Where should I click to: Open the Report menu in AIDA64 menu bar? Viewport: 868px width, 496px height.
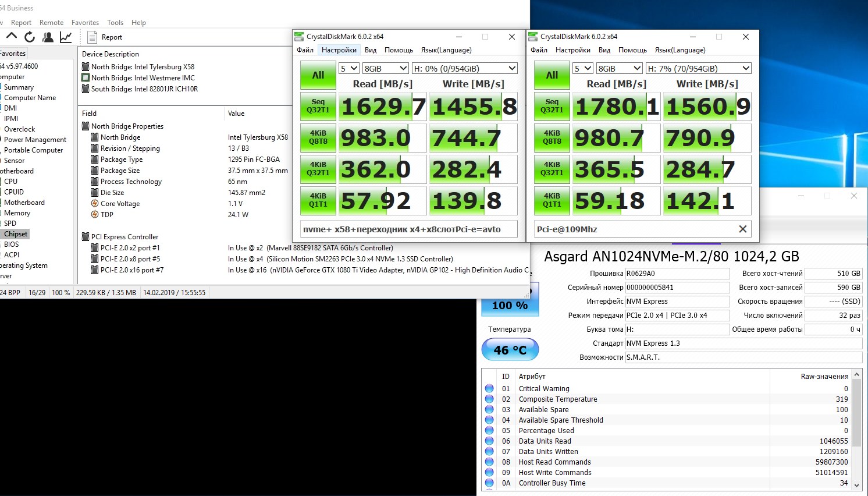[x=22, y=23]
